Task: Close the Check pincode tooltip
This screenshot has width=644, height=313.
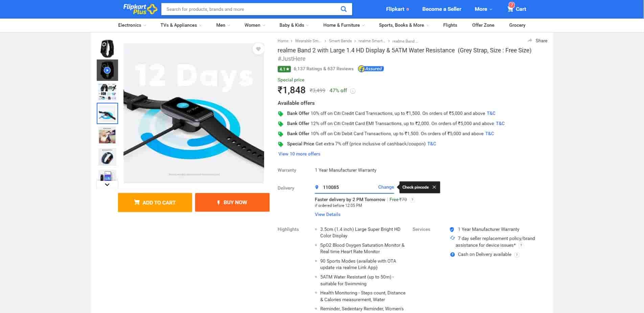Action: 434,187
